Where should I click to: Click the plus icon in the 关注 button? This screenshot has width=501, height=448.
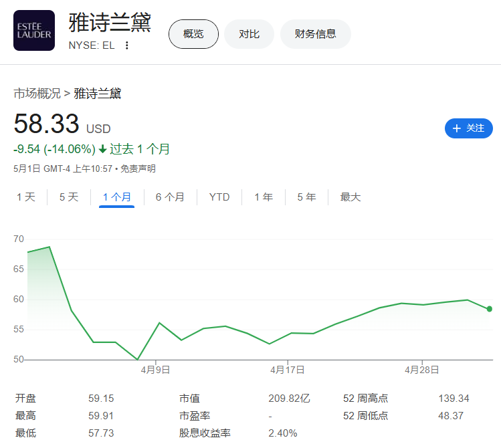[457, 128]
